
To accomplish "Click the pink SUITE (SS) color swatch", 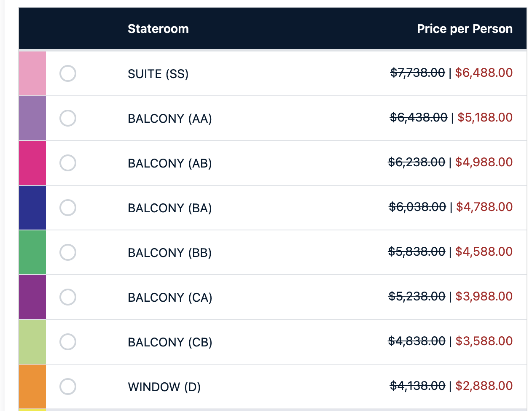I will coord(32,73).
